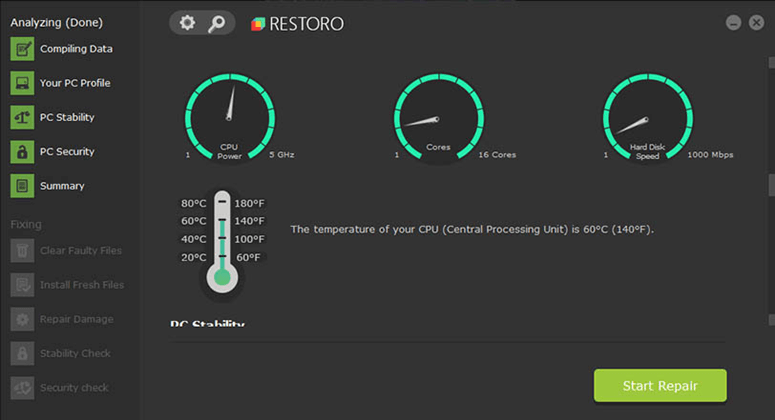The image size is (775, 420).
Task: Open settings with the gear icon
Action: coord(187,23)
